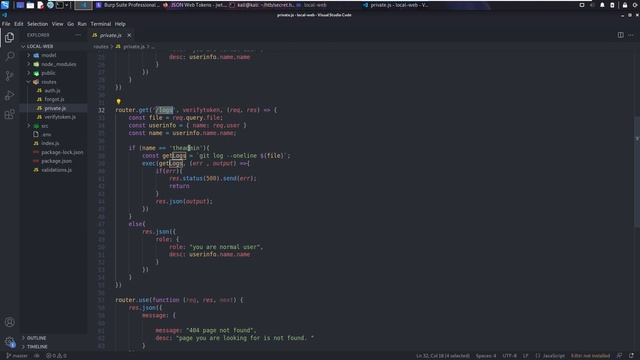The height and width of the screenshot is (360, 640).
Task: Click the power icon in top panel
Action: coord(636,5)
